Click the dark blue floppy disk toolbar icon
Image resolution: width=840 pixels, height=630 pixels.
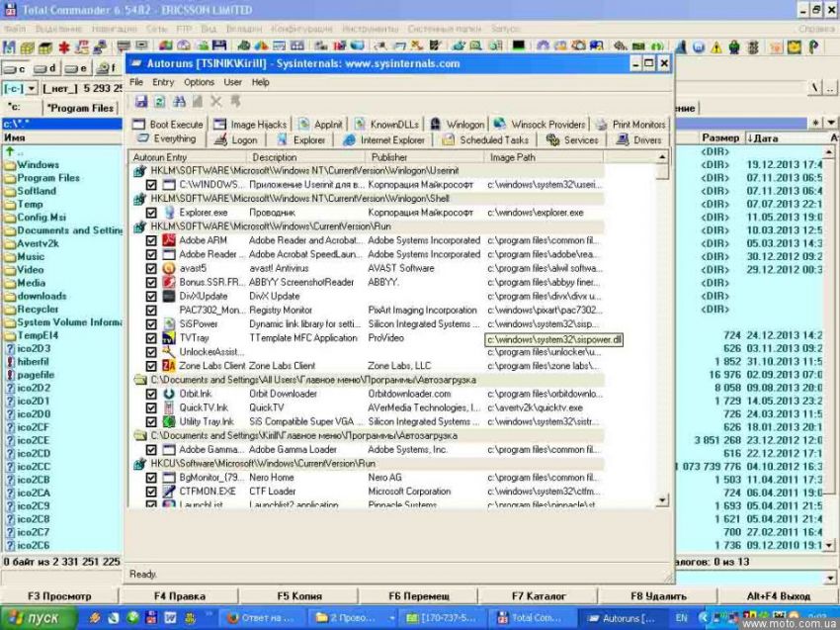(219, 46)
